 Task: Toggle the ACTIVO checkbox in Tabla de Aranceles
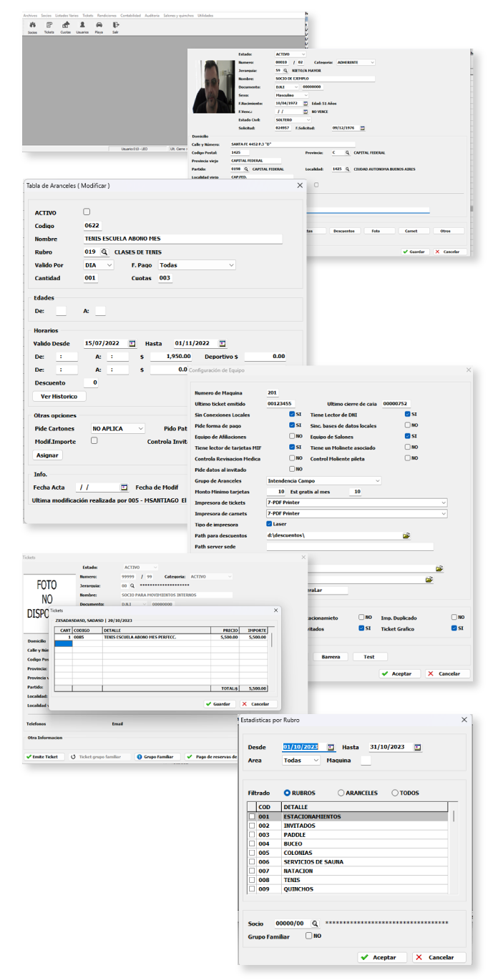pyautogui.click(x=87, y=212)
